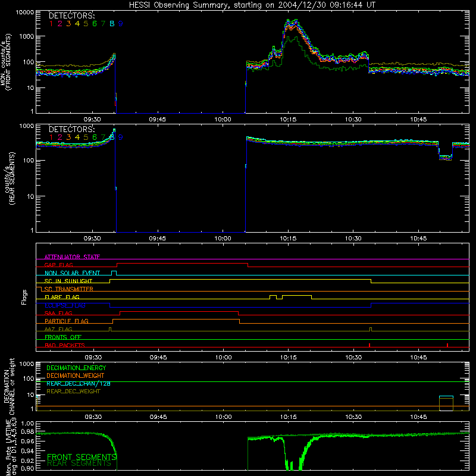Click the FRONT SEGMENTS livetime legend text
This screenshot has height=476, width=476.
(x=82, y=457)
